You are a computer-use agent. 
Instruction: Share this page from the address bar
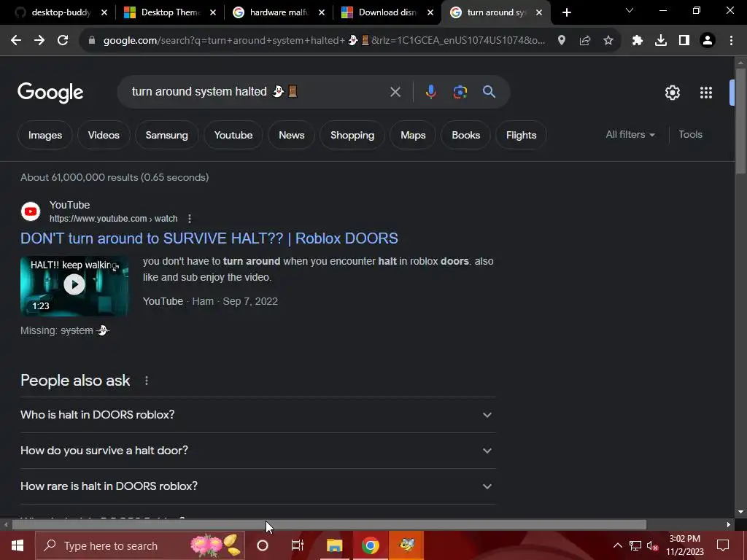click(585, 41)
